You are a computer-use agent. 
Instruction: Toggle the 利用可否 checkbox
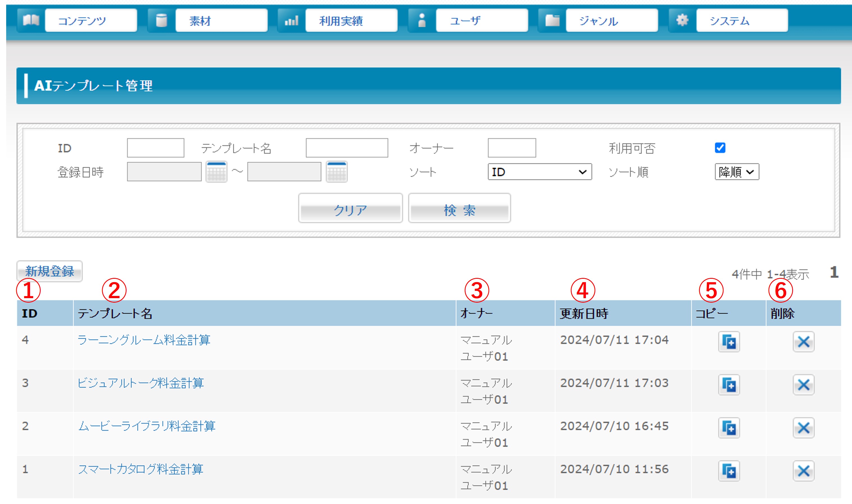[x=720, y=148]
